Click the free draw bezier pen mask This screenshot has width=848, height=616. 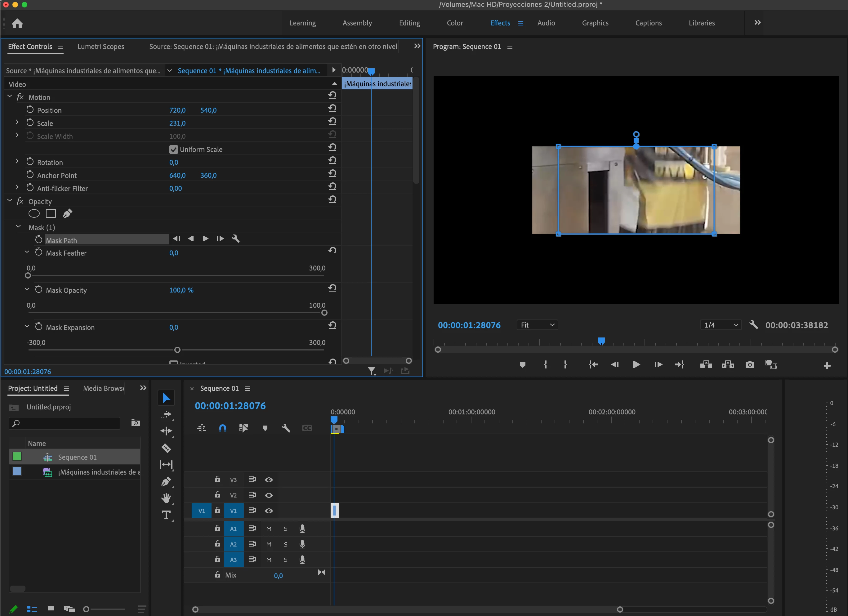tap(67, 214)
